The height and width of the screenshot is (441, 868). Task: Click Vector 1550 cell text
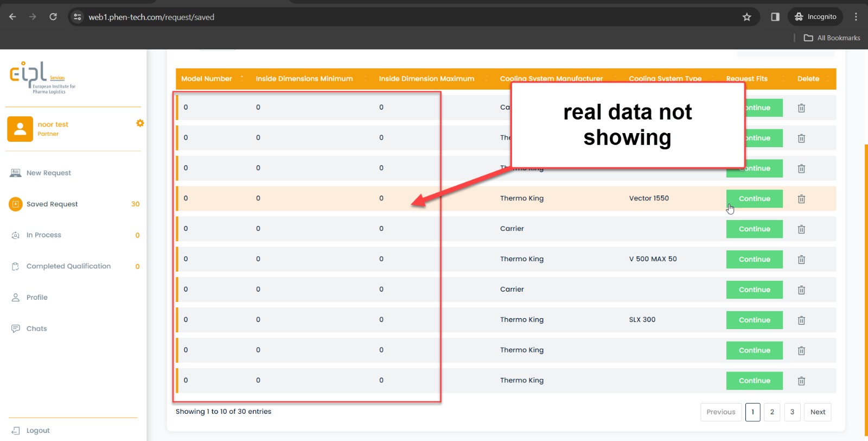coord(649,198)
